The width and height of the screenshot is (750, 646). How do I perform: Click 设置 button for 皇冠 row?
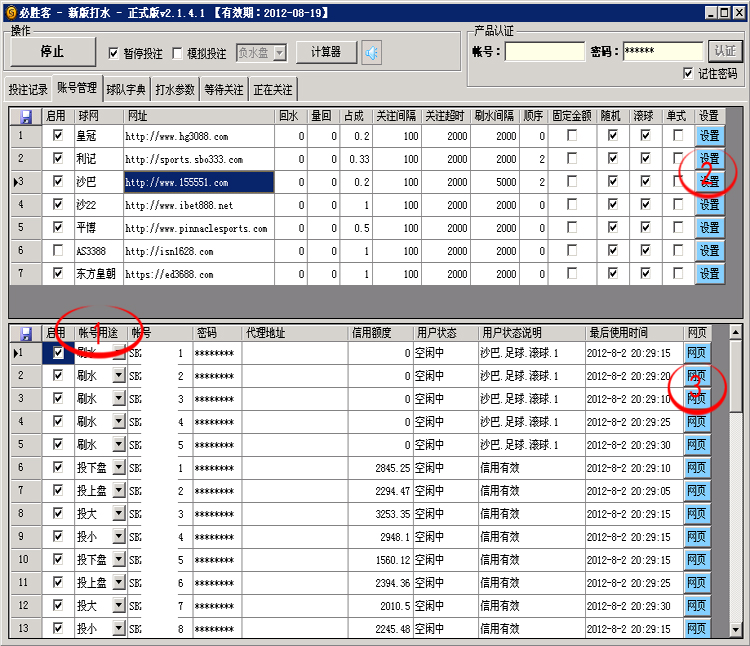pyautogui.click(x=709, y=136)
